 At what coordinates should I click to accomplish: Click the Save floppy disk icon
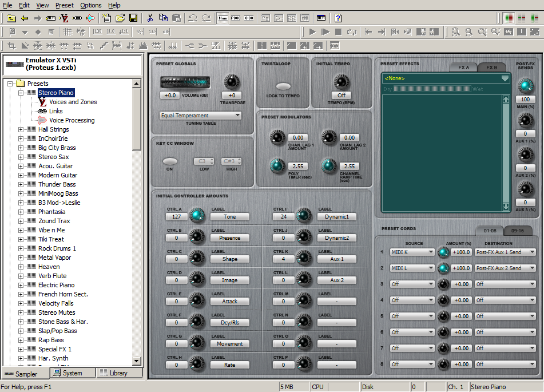(133, 18)
